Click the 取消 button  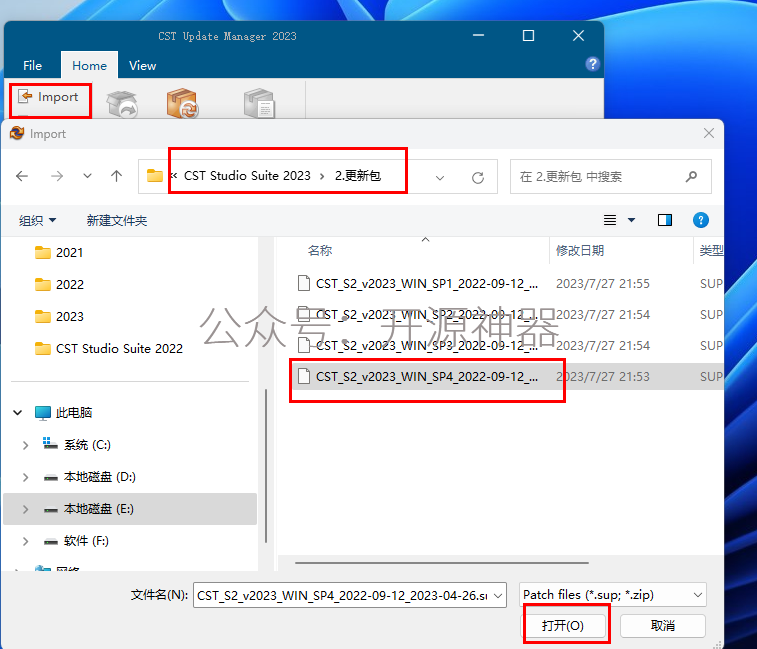click(662, 626)
